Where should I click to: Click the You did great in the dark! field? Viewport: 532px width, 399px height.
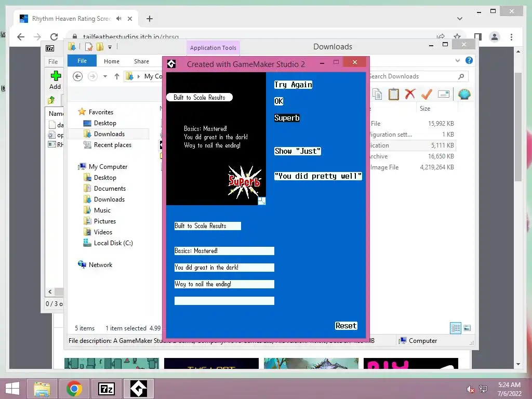tap(224, 268)
